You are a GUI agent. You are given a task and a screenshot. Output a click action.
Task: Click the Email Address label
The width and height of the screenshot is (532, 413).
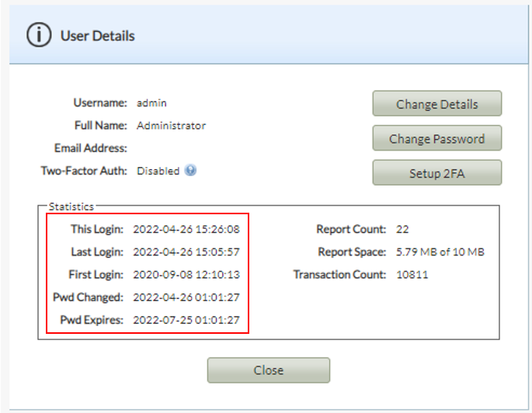[91, 148]
